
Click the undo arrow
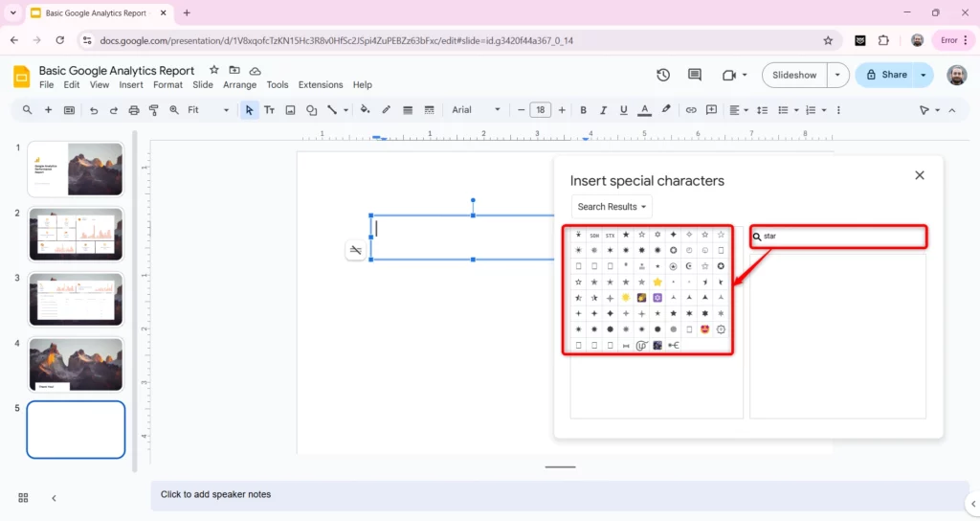pyautogui.click(x=94, y=110)
